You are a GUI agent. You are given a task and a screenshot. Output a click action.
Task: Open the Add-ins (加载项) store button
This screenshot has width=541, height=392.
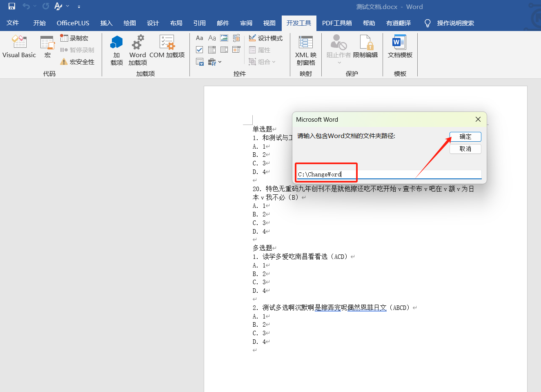click(116, 51)
